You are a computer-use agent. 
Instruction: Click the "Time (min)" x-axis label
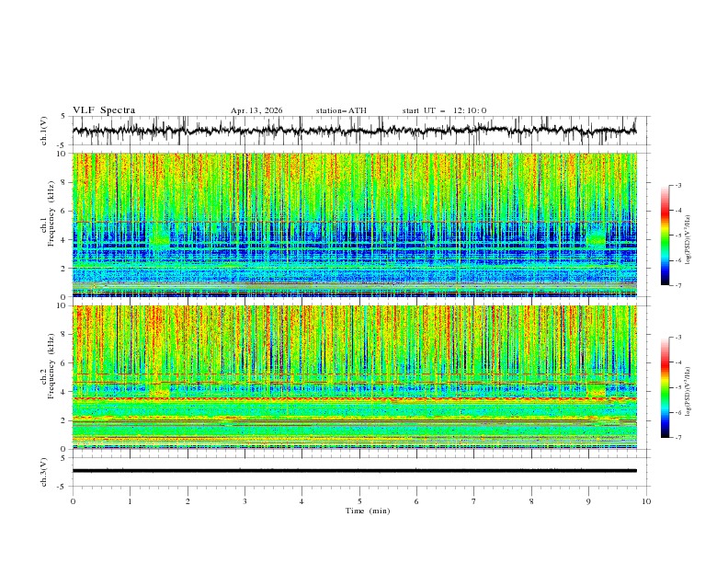(x=368, y=511)
